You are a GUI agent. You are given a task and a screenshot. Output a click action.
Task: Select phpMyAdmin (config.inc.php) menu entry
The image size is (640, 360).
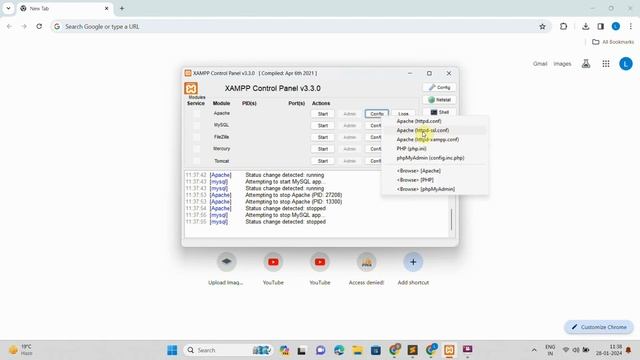coord(430,158)
